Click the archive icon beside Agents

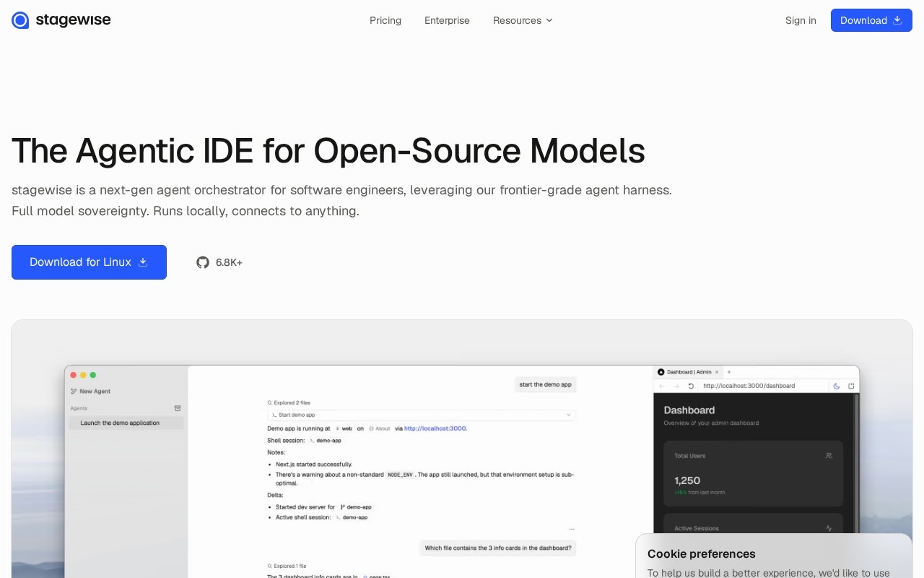pyautogui.click(x=178, y=408)
